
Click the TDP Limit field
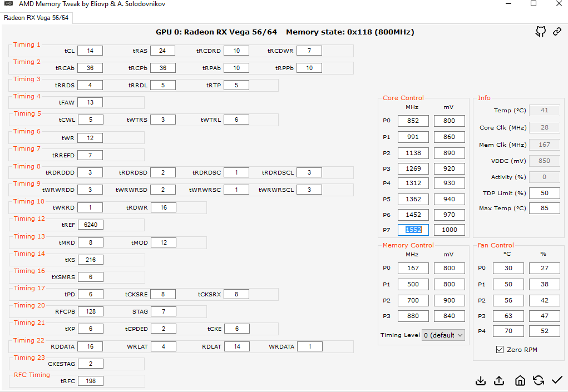click(545, 193)
